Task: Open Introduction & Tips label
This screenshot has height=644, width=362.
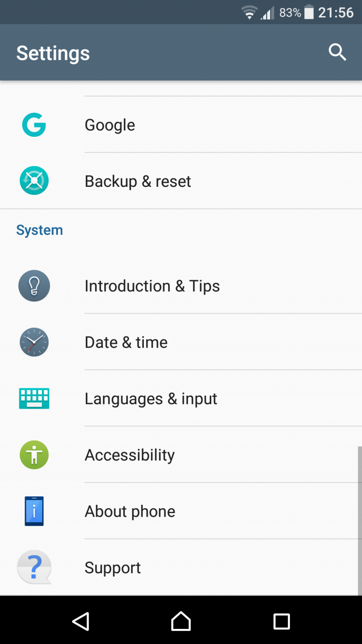Action: [x=152, y=286]
